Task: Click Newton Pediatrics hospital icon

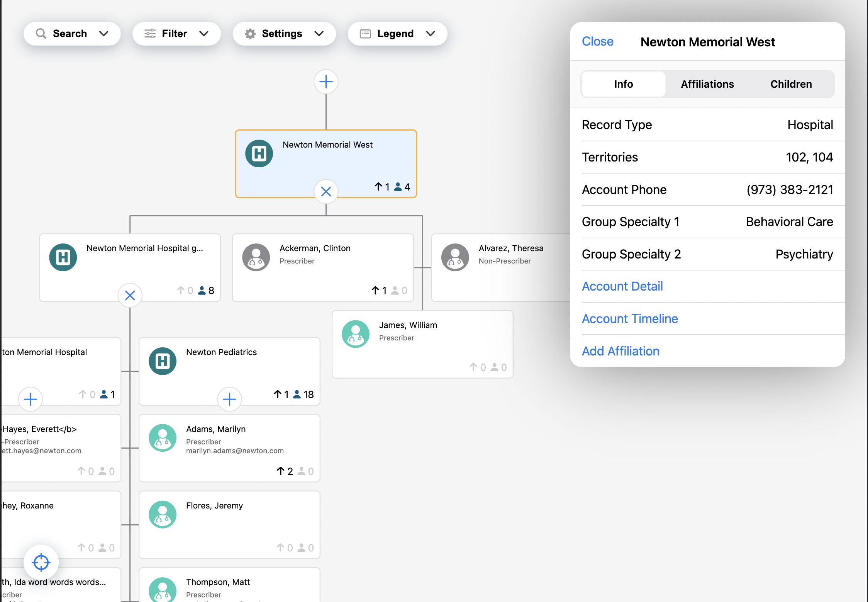Action: [163, 361]
